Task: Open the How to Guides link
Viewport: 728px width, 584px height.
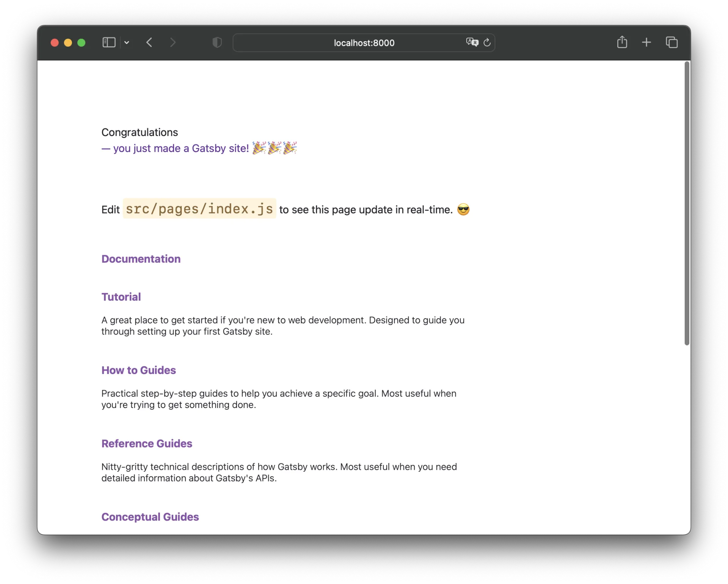Action: pyautogui.click(x=138, y=370)
